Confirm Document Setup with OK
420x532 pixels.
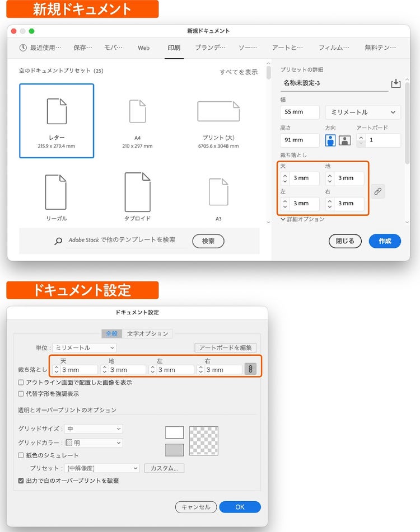(x=240, y=507)
